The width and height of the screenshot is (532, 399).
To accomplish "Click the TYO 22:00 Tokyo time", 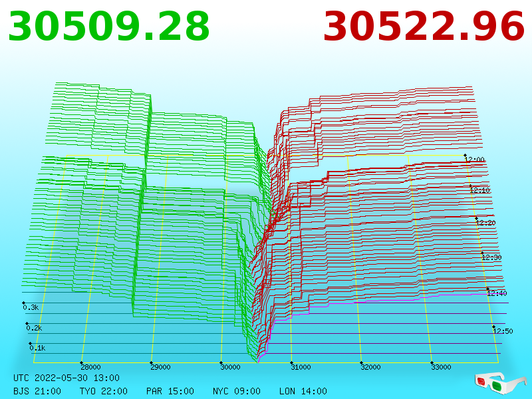I will [104, 391].
